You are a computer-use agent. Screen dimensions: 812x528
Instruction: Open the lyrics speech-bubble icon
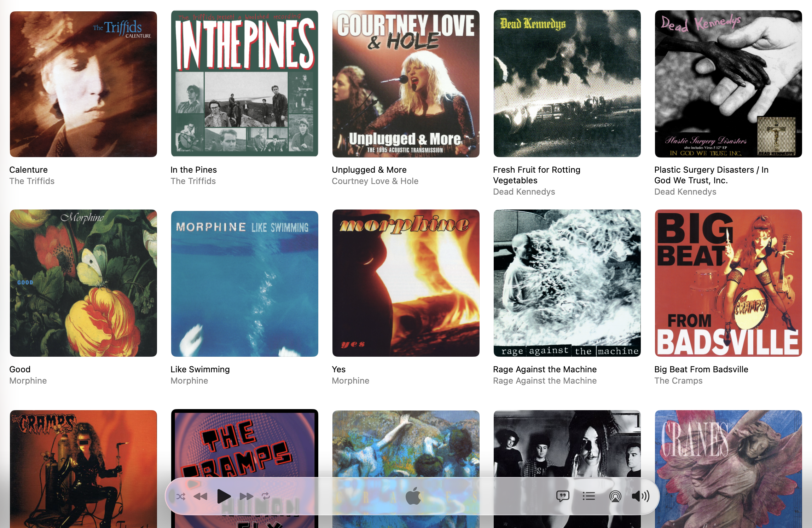pyautogui.click(x=563, y=496)
